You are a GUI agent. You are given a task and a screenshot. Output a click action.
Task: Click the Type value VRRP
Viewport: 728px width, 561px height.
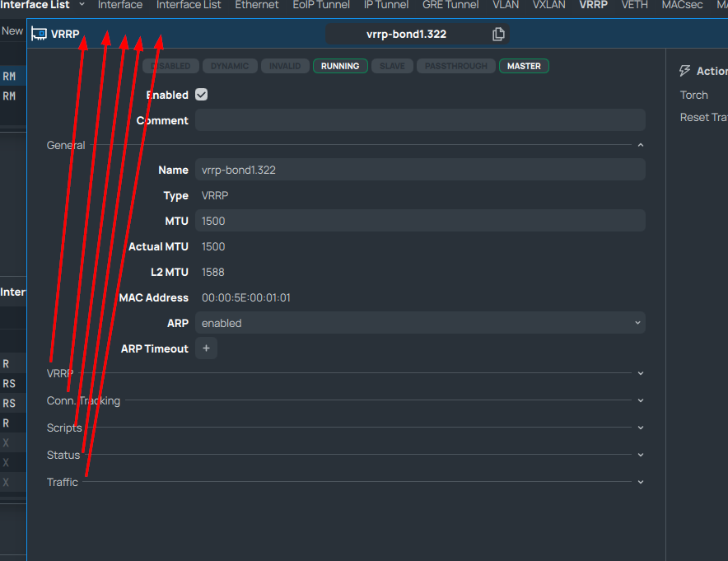coord(215,195)
